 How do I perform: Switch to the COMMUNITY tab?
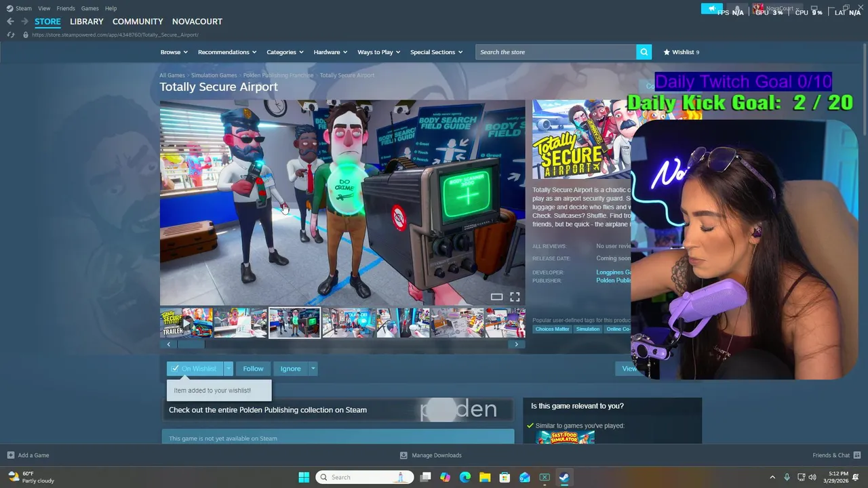click(138, 22)
